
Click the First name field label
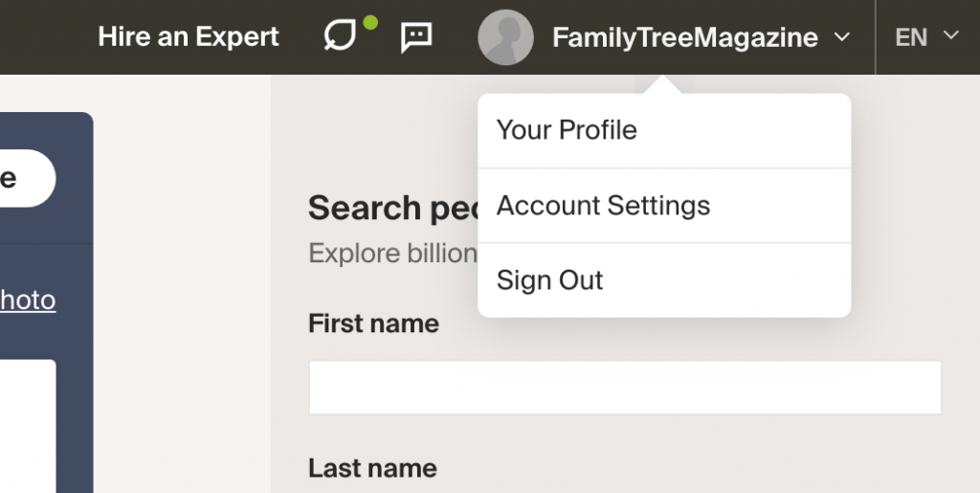[x=374, y=324]
